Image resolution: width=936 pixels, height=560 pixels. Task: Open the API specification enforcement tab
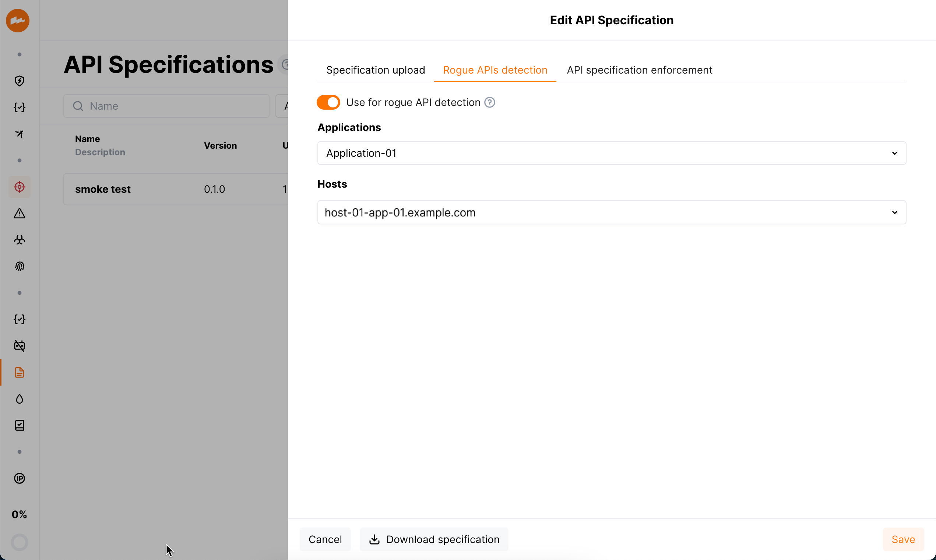click(639, 70)
